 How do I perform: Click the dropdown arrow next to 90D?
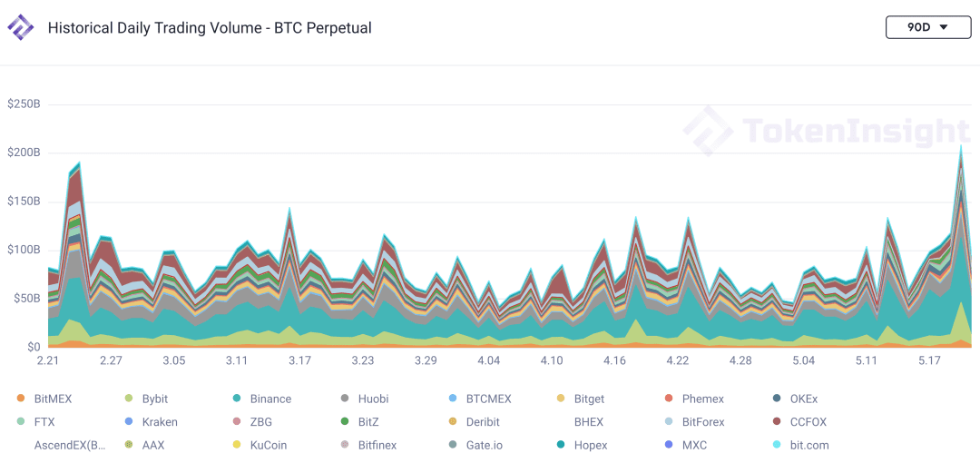pyautogui.click(x=944, y=27)
